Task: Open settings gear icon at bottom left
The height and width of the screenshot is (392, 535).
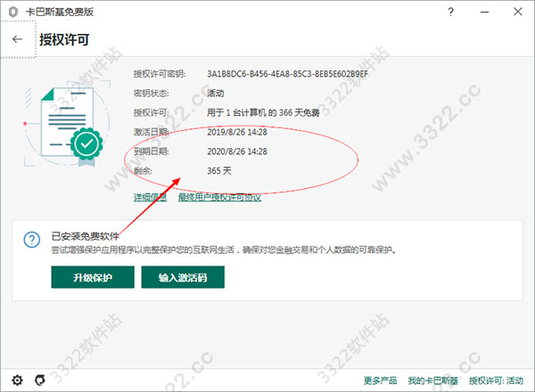Action: pyautogui.click(x=17, y=380)
